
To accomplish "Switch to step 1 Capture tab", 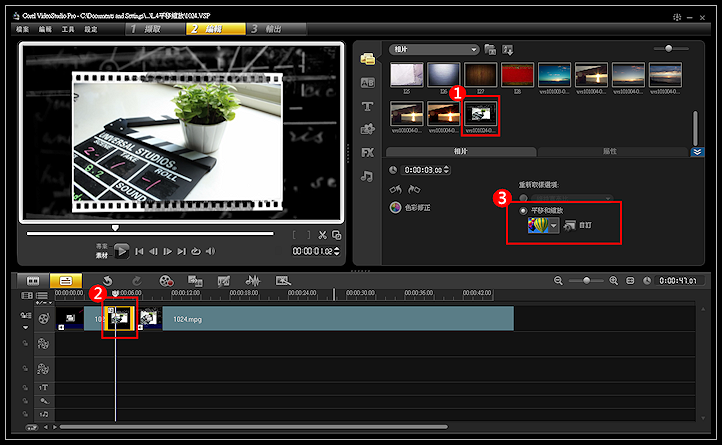I will pyautogui.click(x=155, y=29).
